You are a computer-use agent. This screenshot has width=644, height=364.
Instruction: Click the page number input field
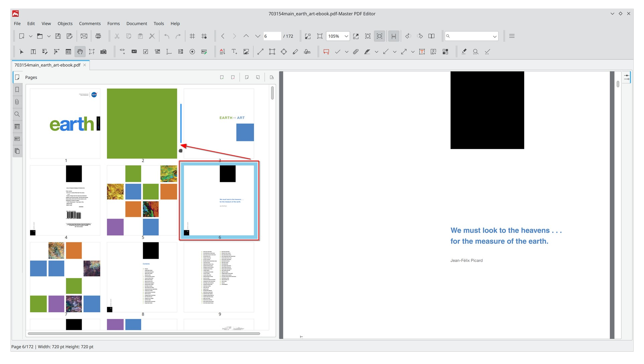tap(272, 36)
